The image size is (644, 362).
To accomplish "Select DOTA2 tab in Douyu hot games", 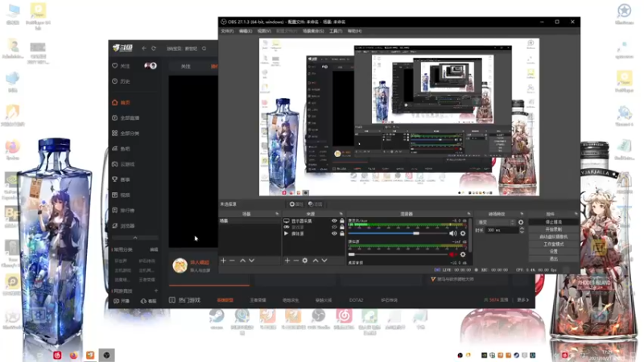I will pyautogui.click(x=356, y=300).
